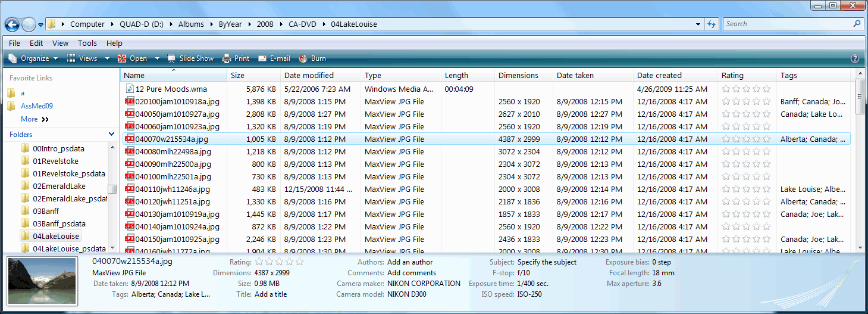Open the Edit menu

tap(36, 43)
